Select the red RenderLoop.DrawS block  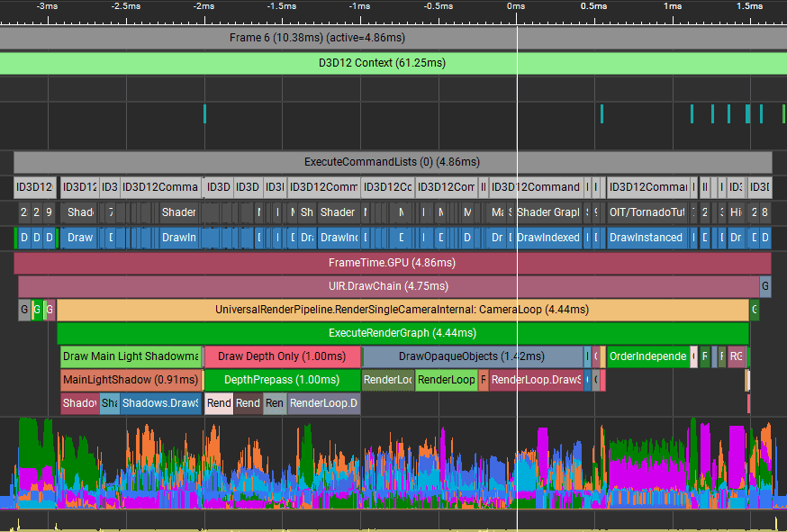[x=535, y=380]
